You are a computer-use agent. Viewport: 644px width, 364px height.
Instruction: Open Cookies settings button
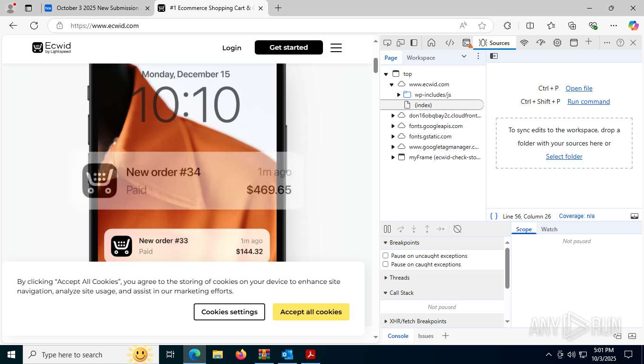pos(229,312)
